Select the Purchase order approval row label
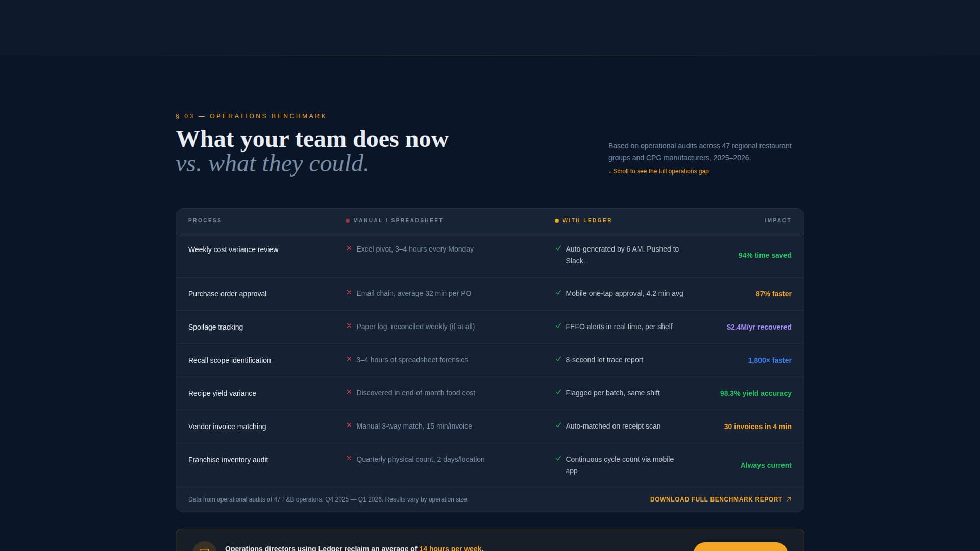The width and height of the screenshot is (980, 551). 227,294
